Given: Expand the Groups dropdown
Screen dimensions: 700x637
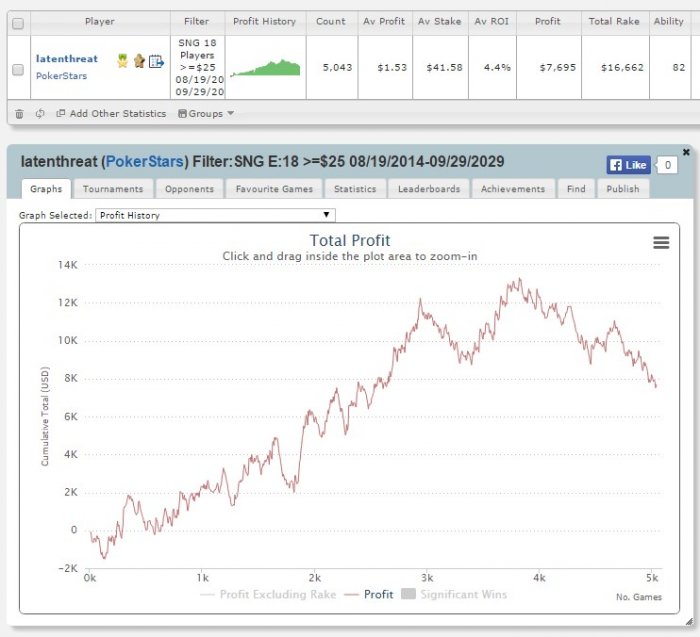Looking at the screenshot, I should 206,114.
